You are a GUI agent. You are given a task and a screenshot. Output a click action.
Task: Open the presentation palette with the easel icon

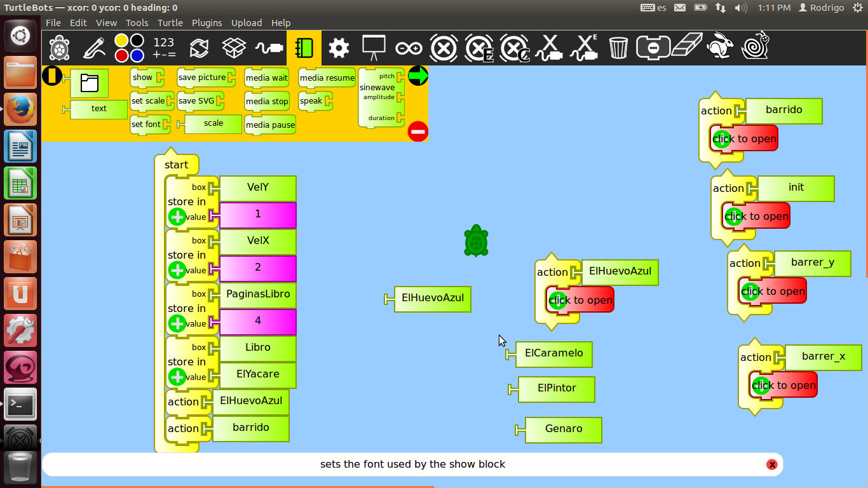tap(374, 48)
